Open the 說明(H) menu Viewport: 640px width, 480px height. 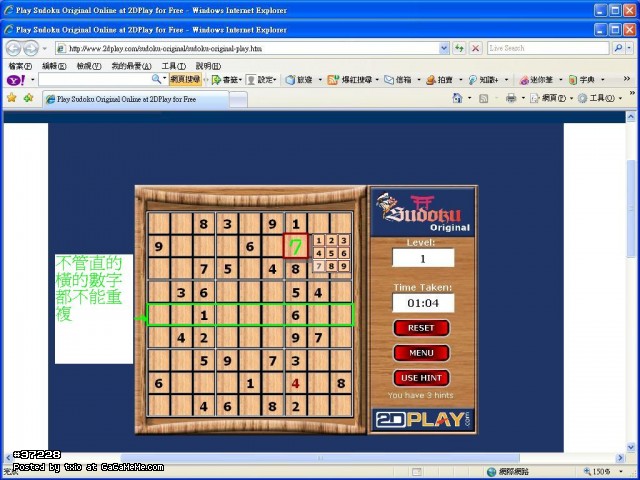209,66
